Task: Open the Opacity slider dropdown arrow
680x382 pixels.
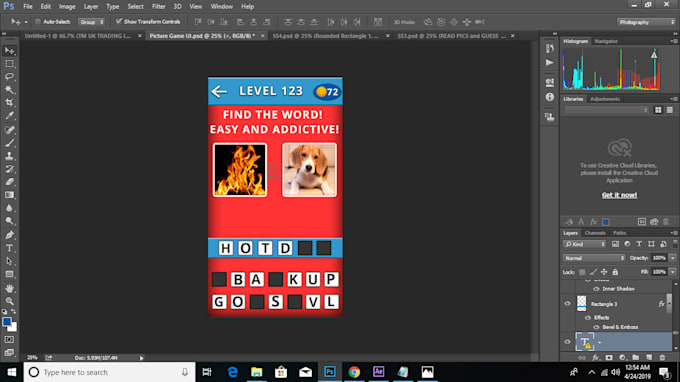Action: (672, 258)
